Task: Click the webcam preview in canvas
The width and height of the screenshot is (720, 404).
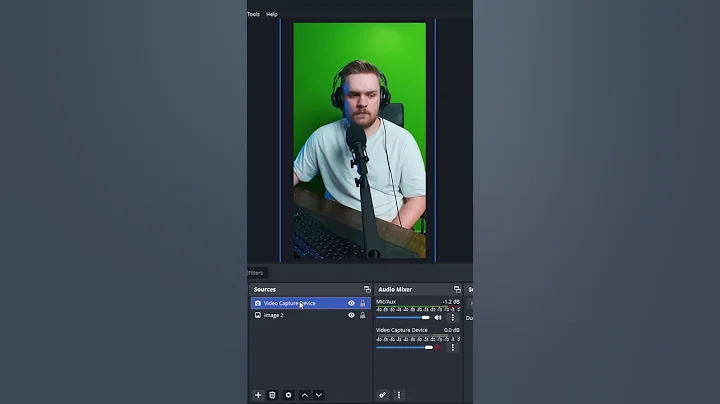Action: click(x=360, y=140)
